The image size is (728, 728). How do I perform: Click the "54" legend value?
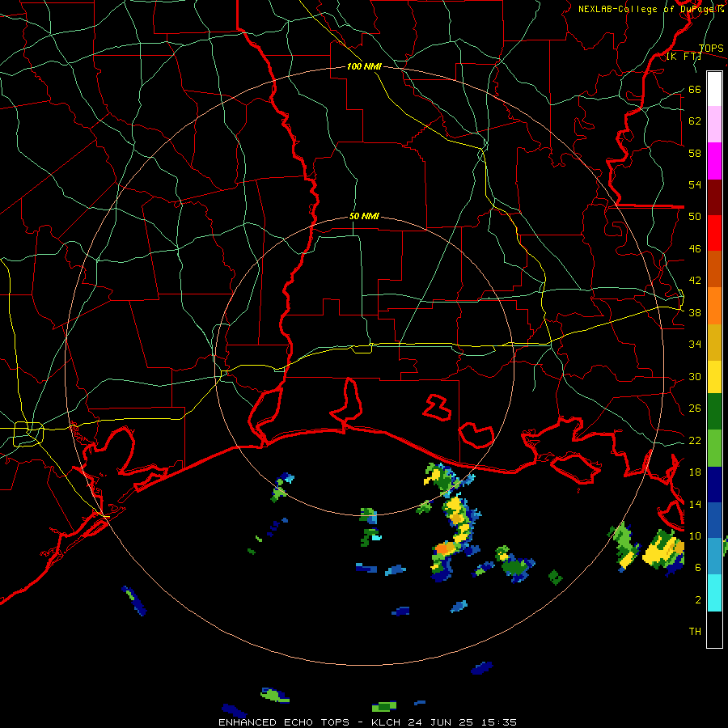[x=695, y=184]
